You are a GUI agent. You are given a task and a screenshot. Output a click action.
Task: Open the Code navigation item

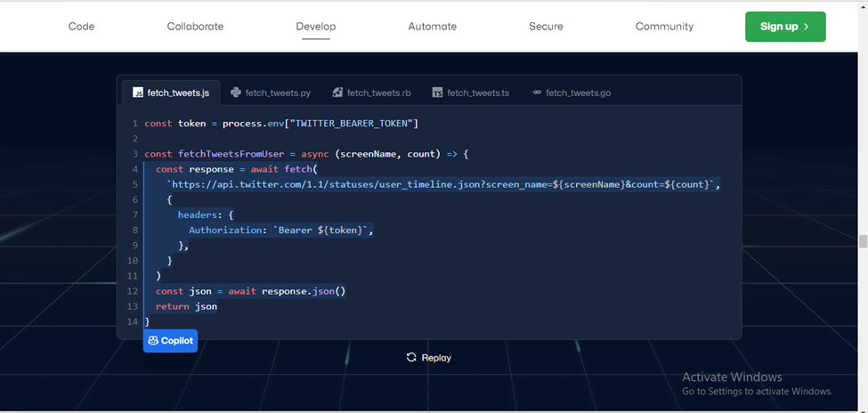(x=81, y=26)
